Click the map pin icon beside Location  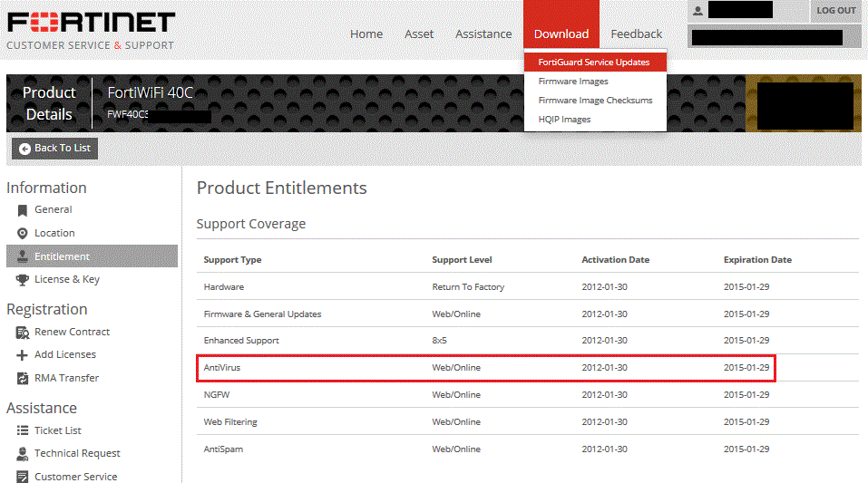[23, 234]
